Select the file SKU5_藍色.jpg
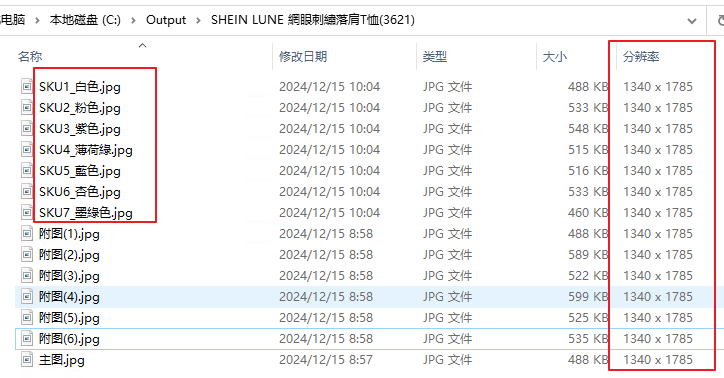Screen dimensions: 724x378 (x=79, y=170)
